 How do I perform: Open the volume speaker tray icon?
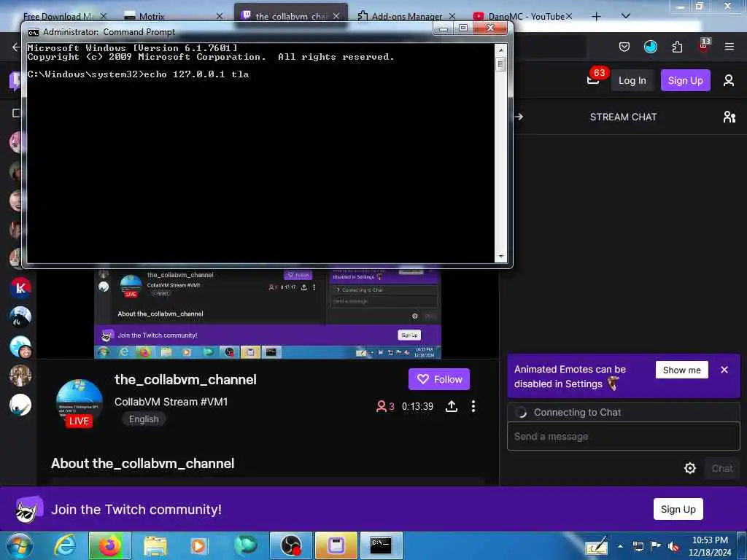pos(673,546)
